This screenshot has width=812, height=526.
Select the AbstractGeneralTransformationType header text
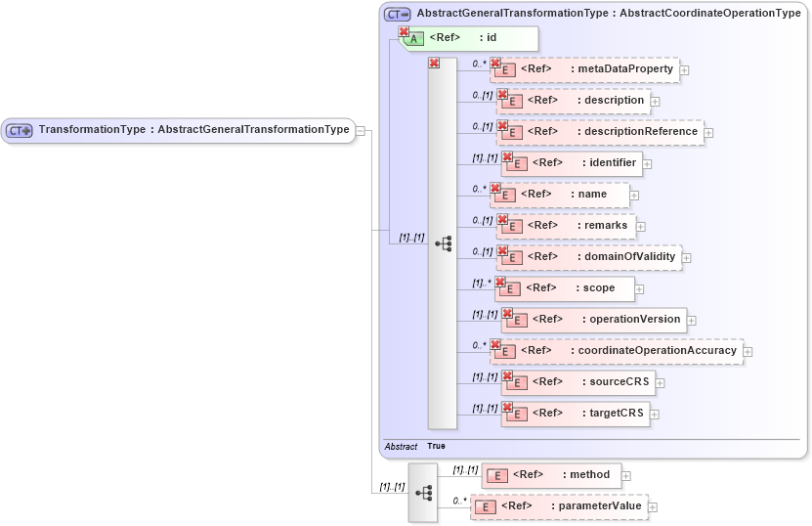coord(609,14)
